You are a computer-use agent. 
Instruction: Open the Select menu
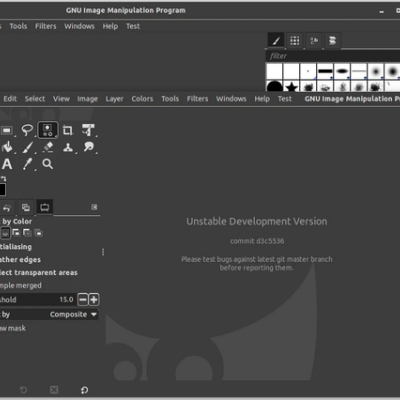point(35,99)
